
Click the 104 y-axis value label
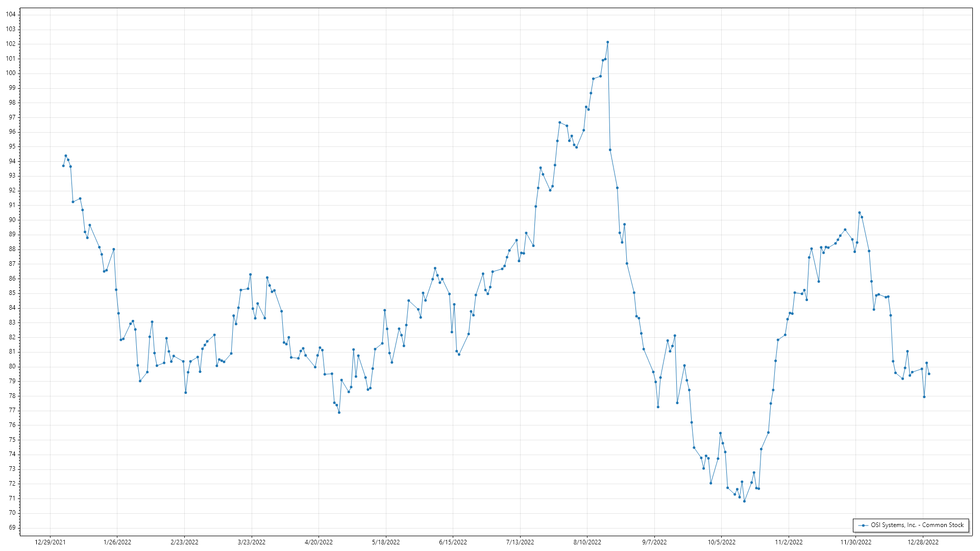pyautogui.click(x=11, y=14)
